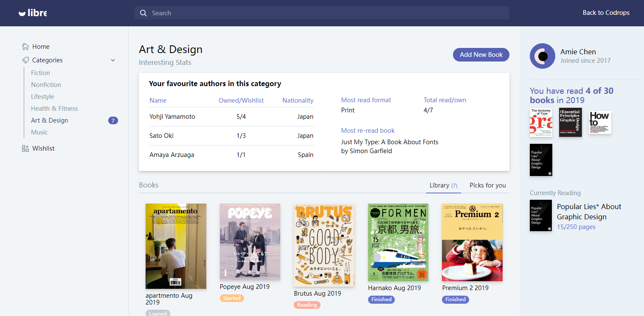Image resolution: width=644 pixels, height=316 pixels.
Task: Sort by Owned/Wishlist column header
Action: pos(241,101)
